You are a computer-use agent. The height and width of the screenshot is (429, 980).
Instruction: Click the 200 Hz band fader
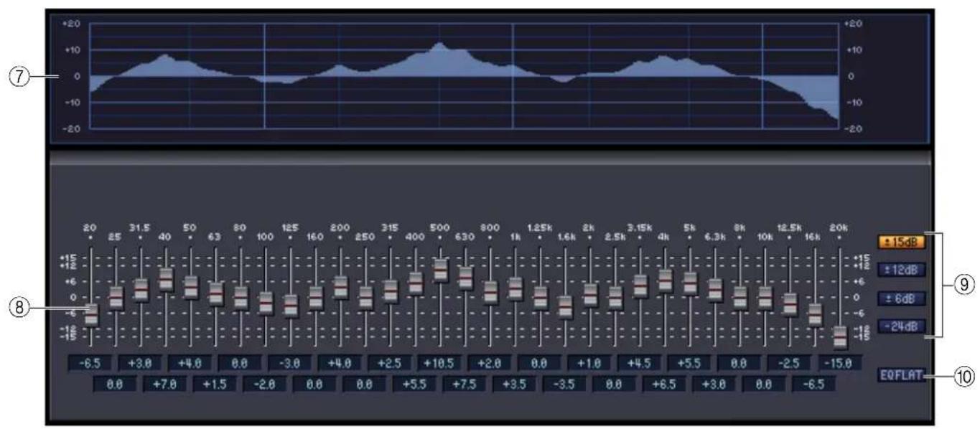[340, 286]
